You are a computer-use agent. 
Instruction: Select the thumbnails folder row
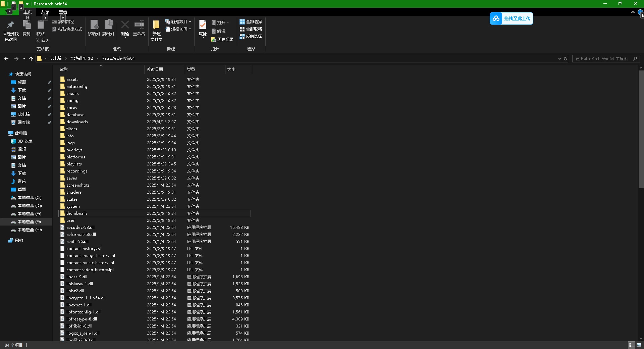coord(155,213)
